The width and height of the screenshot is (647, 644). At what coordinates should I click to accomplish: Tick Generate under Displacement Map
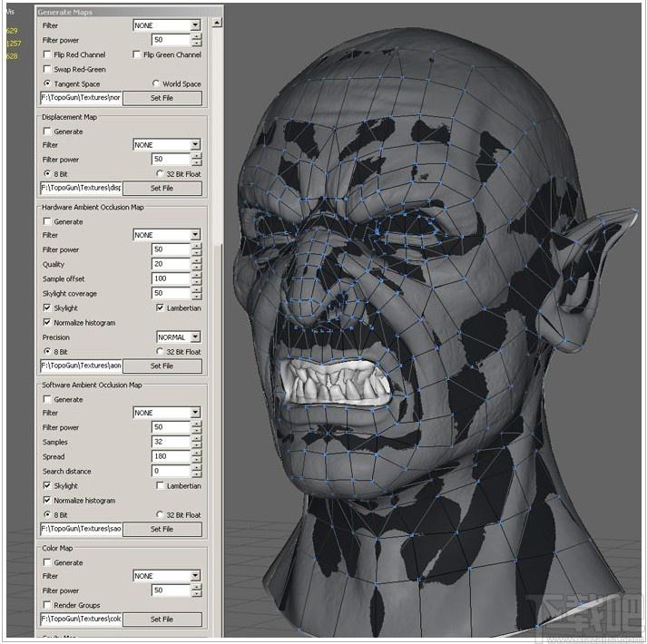point(47,132)
